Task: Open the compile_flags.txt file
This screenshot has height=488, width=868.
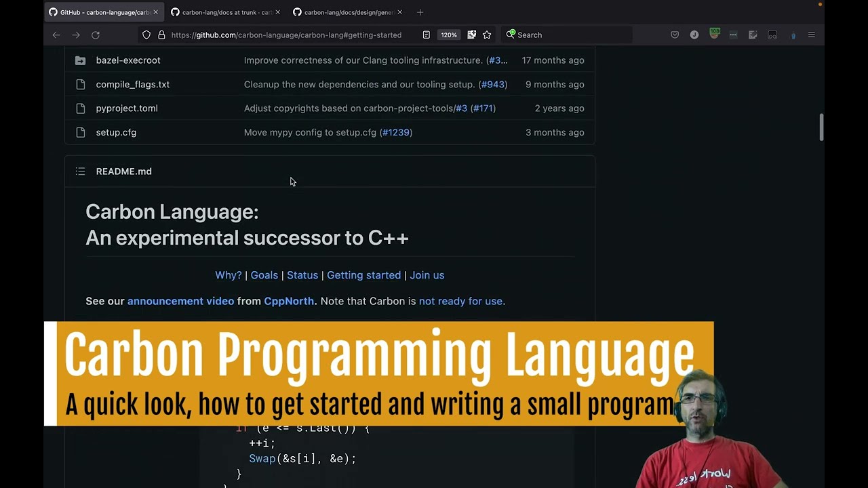Action: 133,84
